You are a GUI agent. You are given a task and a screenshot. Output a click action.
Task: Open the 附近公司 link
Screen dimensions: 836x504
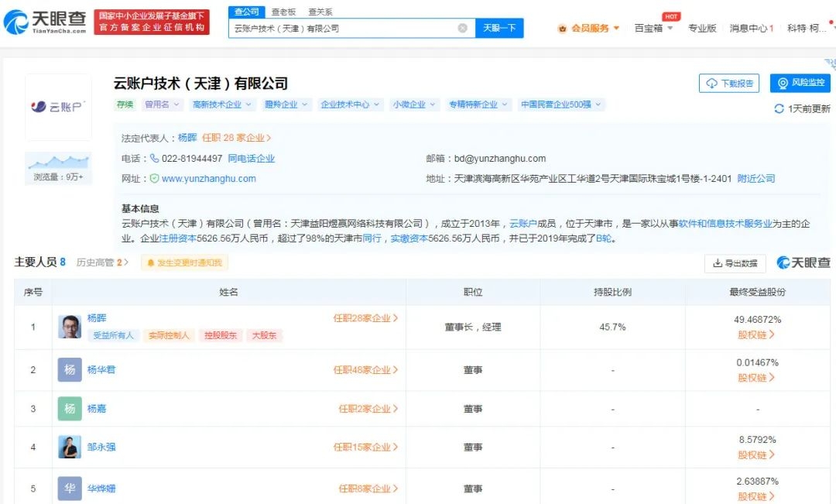[x=756, y=179]
